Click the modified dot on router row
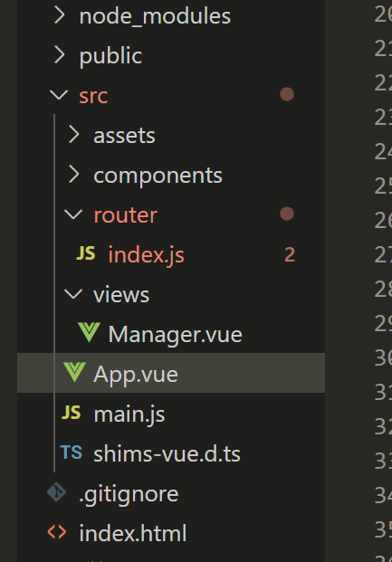 (287, 214)
